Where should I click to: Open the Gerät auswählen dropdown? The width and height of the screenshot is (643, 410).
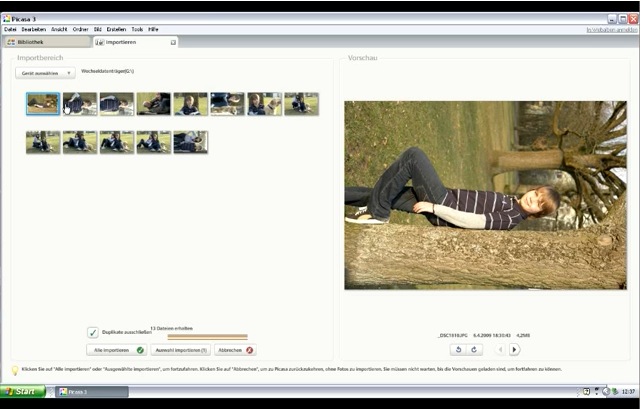(46, 73)
